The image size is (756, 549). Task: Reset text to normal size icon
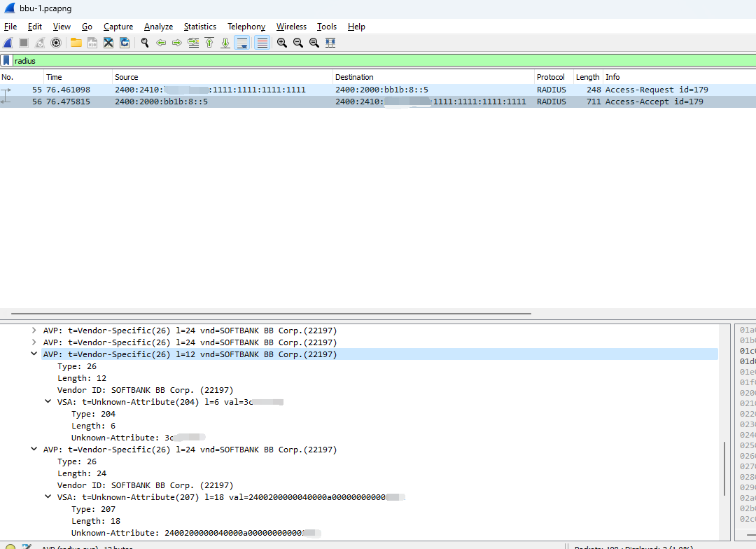(x=314, y=43)
